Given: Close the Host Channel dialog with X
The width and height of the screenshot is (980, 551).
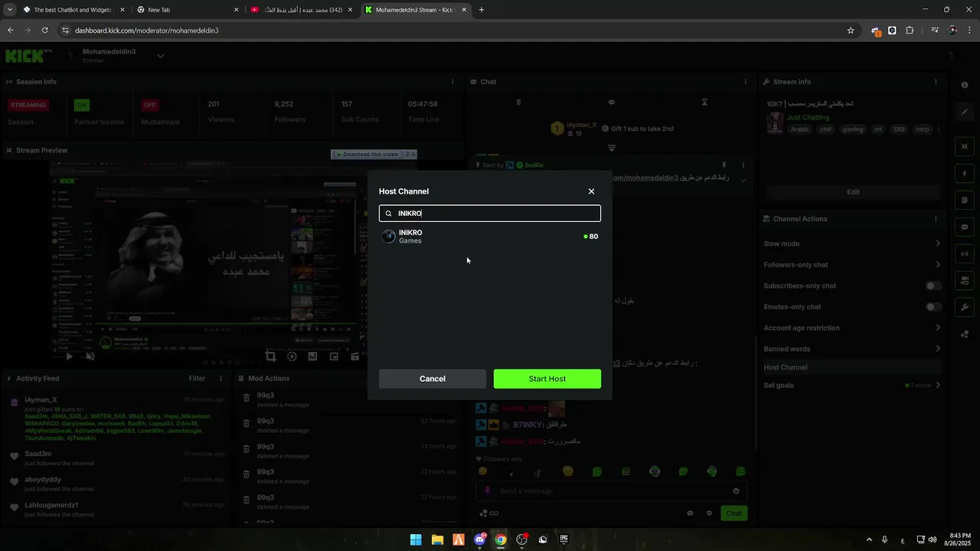Looking at the screenshot, I should pyautogui.click(x=591, y=191).
